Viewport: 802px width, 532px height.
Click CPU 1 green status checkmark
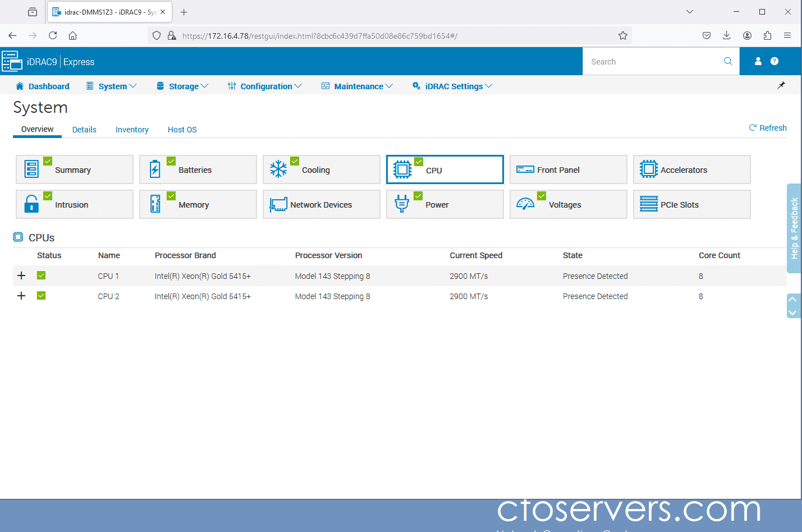[x=41, y=276]
